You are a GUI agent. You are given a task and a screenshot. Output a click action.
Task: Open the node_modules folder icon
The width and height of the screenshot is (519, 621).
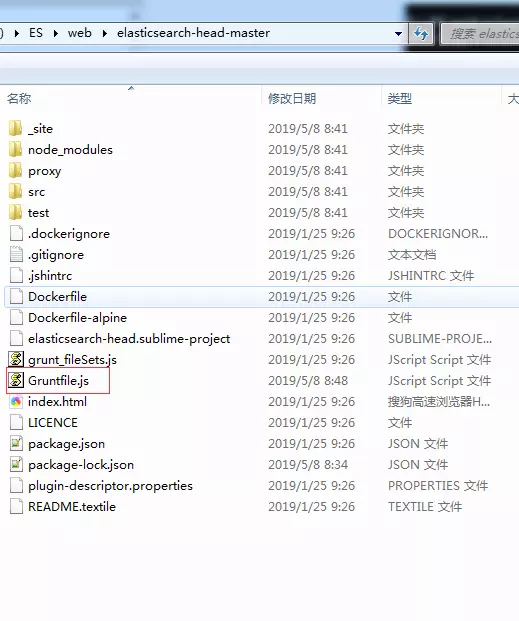(16, 150)
